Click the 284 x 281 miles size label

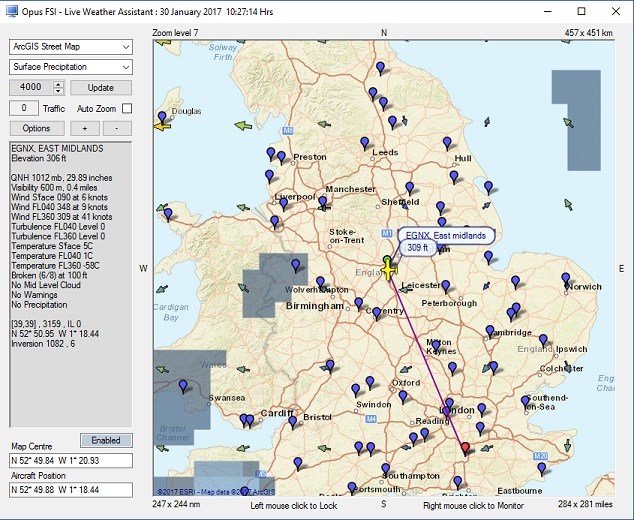tap(585, 504)
